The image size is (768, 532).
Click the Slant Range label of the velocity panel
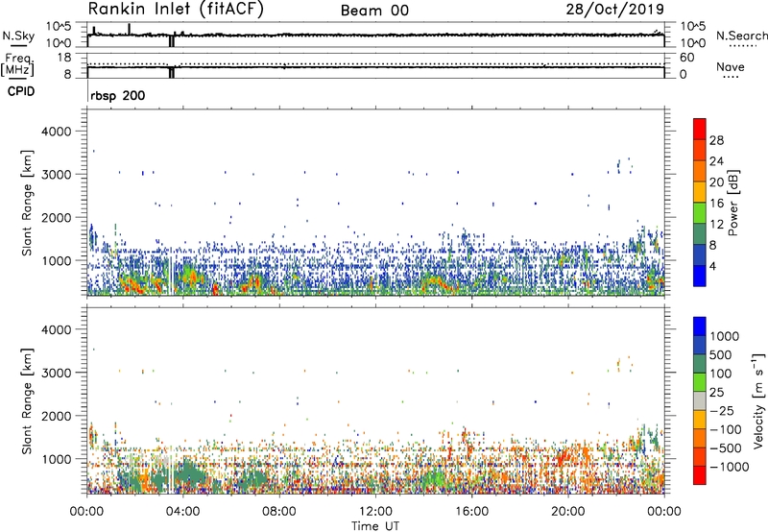click(27, 401)
